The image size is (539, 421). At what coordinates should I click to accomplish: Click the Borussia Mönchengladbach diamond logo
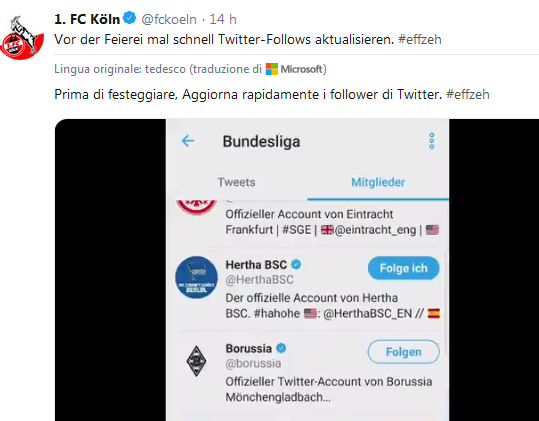pyautogui.click(x=196, y=361)
